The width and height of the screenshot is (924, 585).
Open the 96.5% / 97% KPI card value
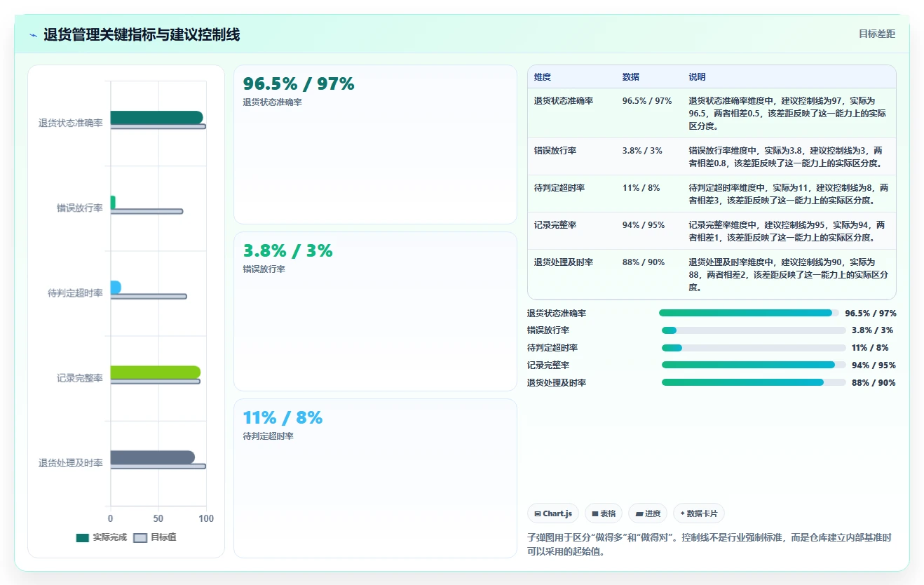299,84
